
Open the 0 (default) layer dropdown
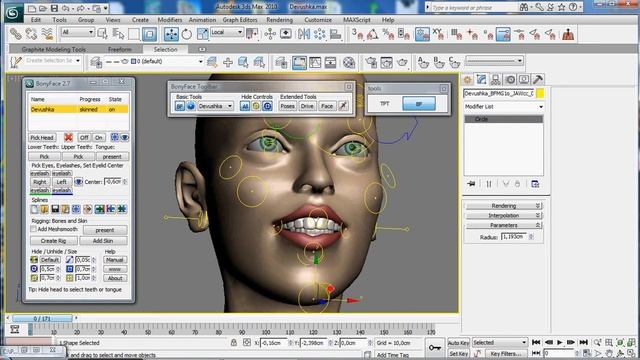167,62
